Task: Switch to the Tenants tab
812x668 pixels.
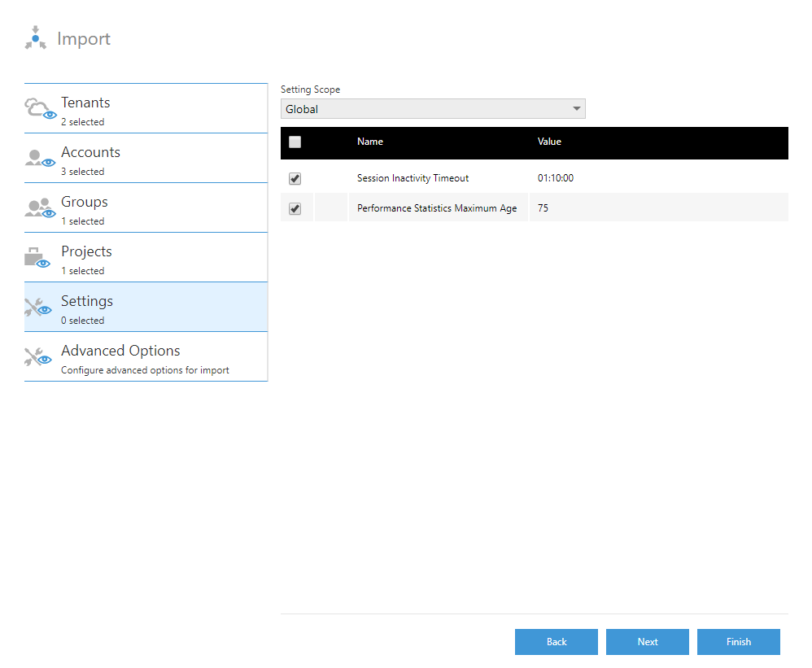Action: click(x=146, y=109)
